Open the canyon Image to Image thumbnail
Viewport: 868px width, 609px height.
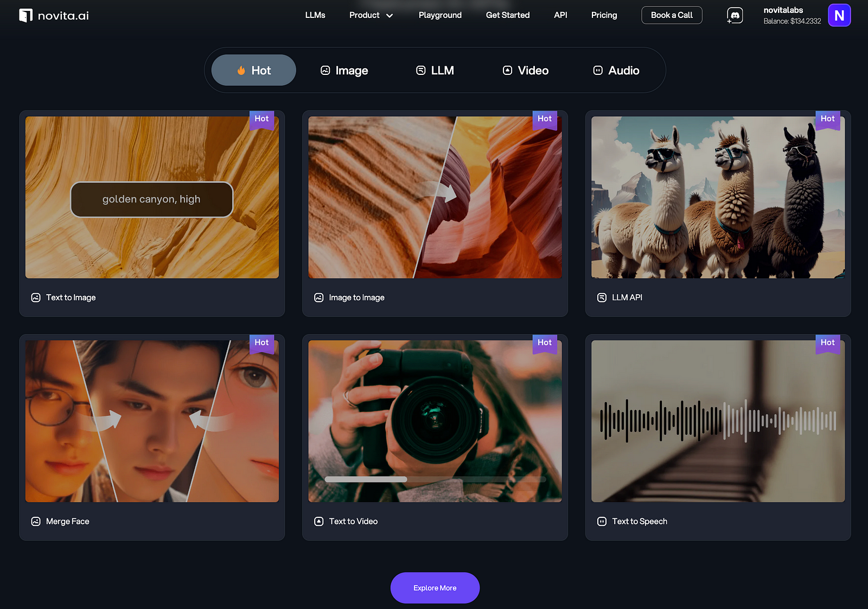click(435, 198)
